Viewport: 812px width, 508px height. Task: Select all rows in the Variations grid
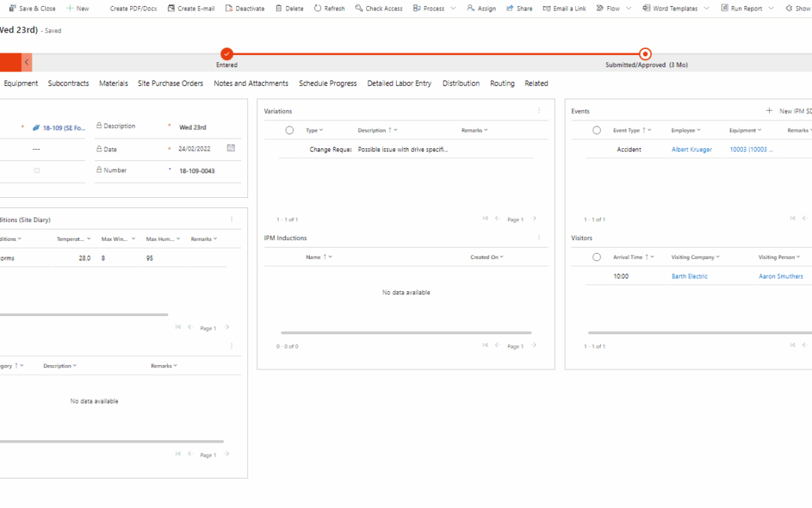(289, 129)
